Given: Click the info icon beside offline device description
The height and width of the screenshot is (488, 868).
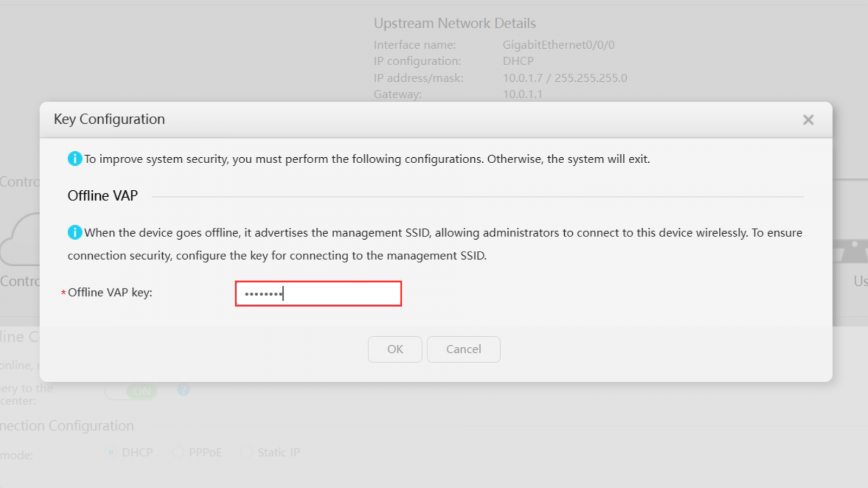Looking at the screenshot, I should [74, 233].
